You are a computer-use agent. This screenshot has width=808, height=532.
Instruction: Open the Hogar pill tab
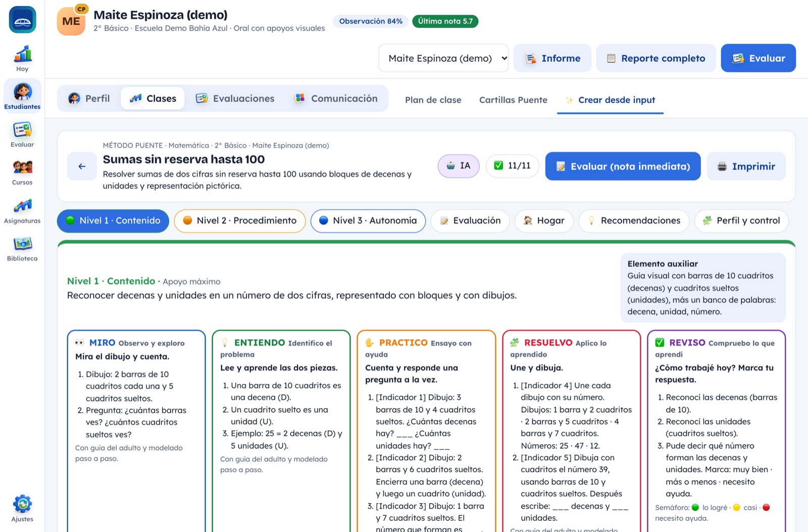click(544, 221)
